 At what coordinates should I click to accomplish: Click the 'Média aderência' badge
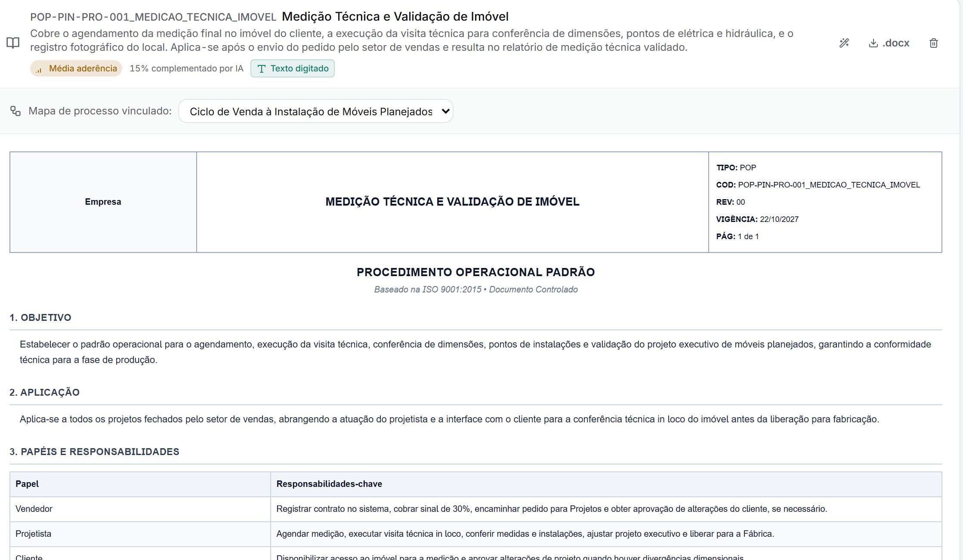76,68
